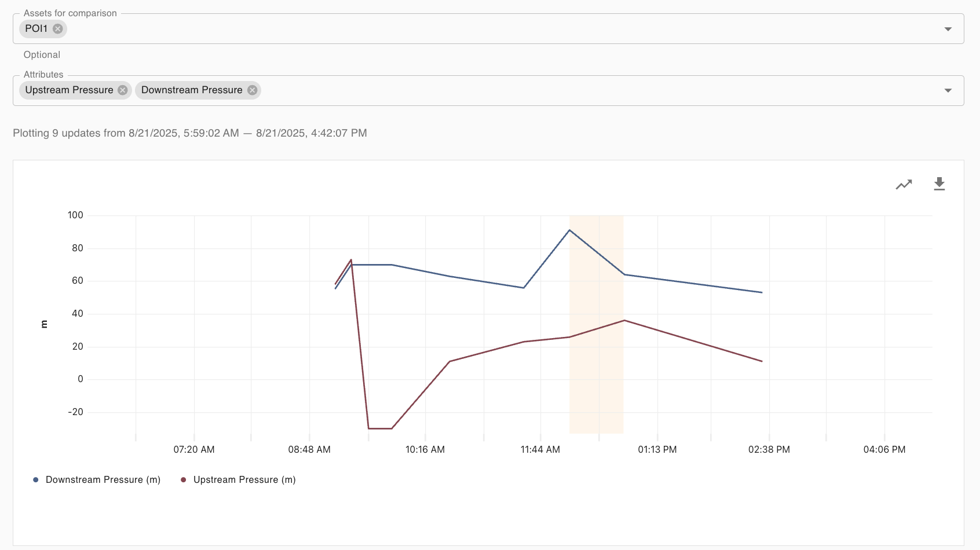980x550 pixels.
Task: Delete the Downstream Pressure attribute chip
Action: pyautogui.click(x=253, y=90)
